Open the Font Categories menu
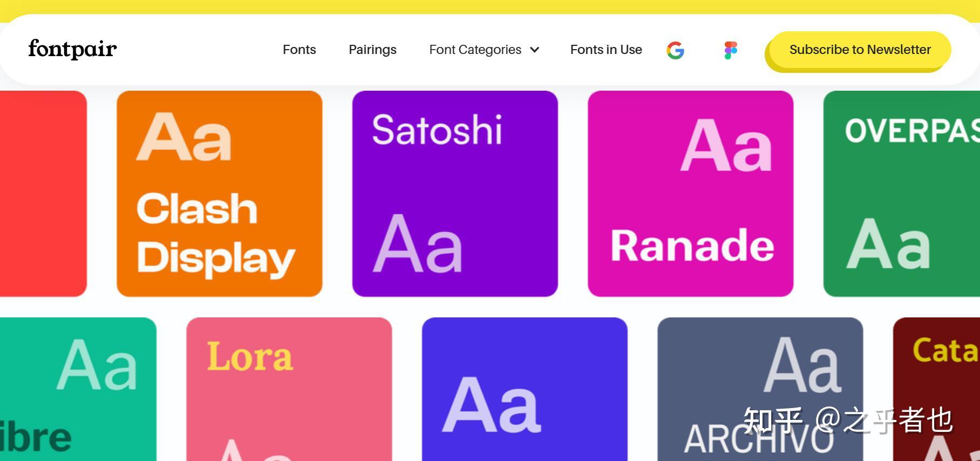Screen dimensions: 980x461 (x=475, y=50)
